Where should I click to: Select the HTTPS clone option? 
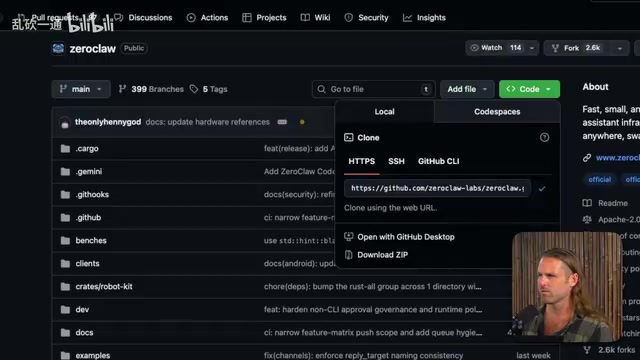(x=362, y=161)
